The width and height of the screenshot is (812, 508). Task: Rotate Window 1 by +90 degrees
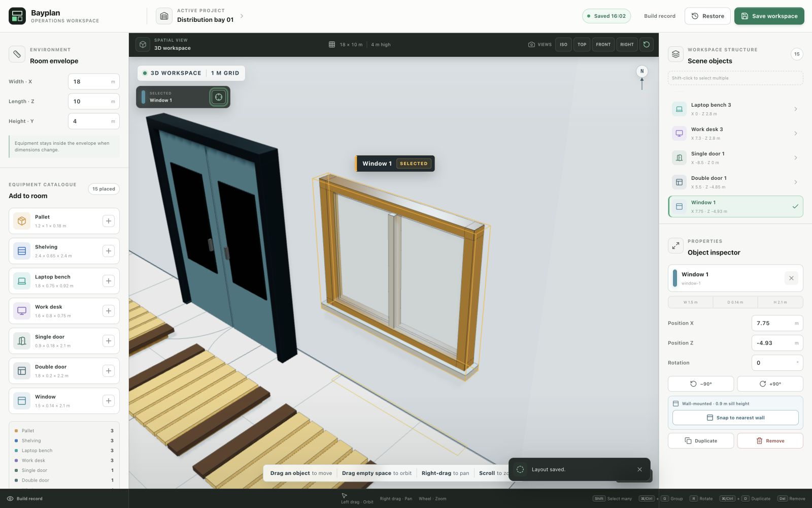770,384
